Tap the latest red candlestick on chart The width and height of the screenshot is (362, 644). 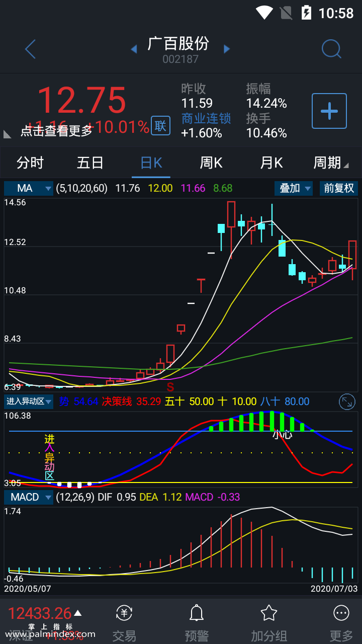[352, 255]
